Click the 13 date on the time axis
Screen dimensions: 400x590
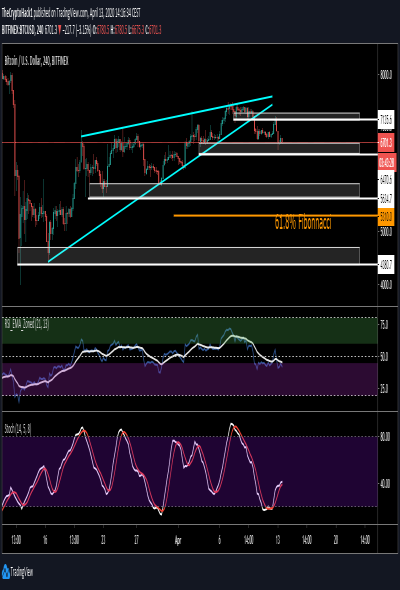(277, 540)
